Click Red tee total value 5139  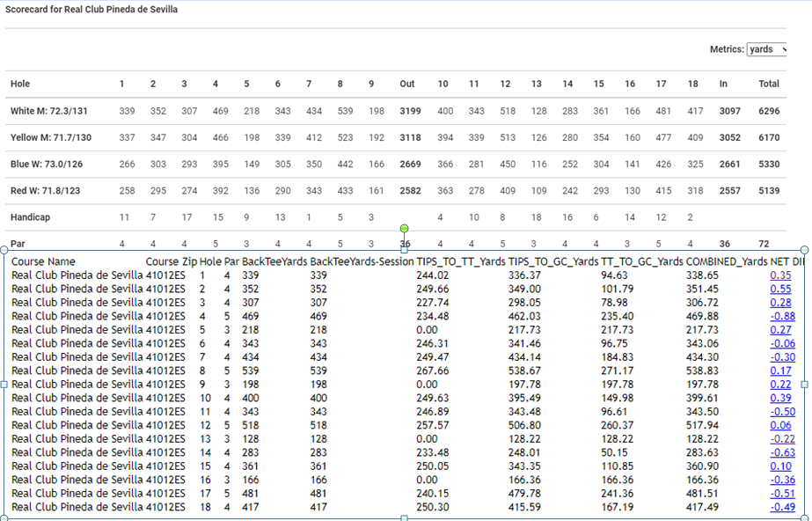click(x=769, y=191)
